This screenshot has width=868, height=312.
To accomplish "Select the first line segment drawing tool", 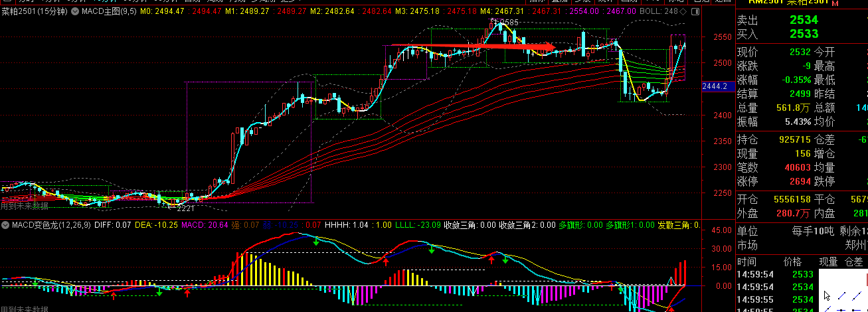I will pos(843,296).
